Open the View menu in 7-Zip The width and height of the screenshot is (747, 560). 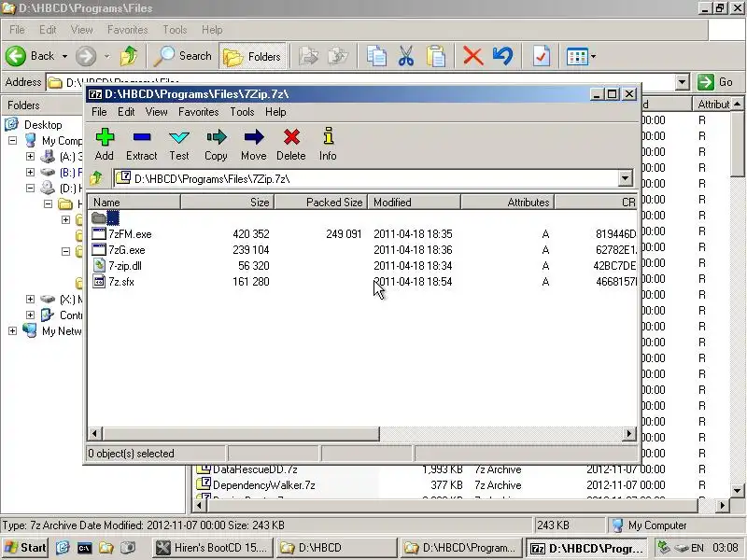tap(156, 112)
